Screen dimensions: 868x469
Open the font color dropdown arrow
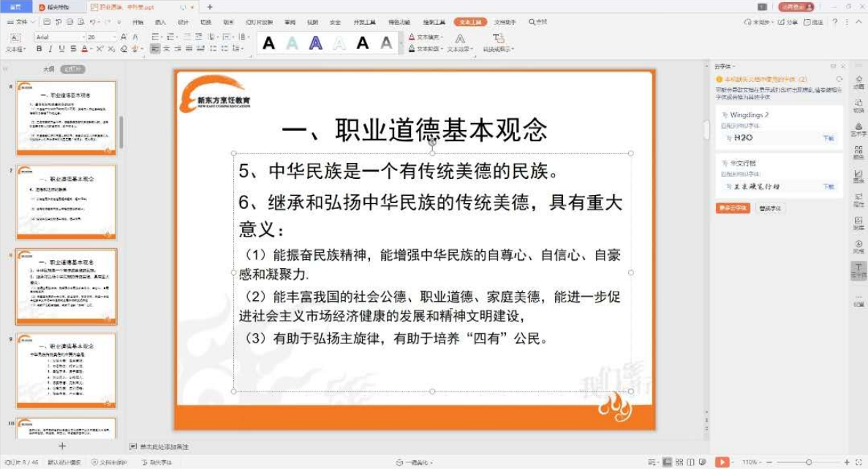[x=90, y=49]
